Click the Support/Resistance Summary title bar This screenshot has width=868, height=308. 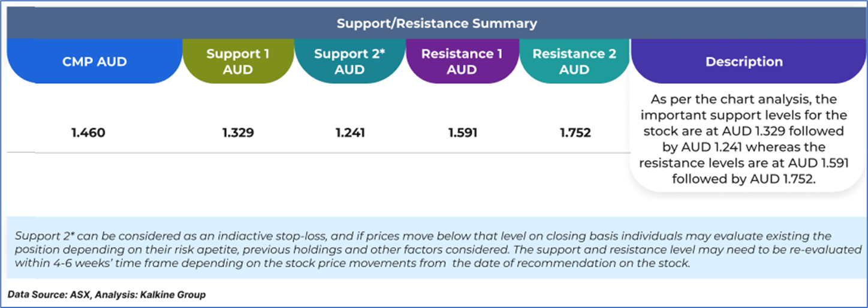click(x=436, y=24)
